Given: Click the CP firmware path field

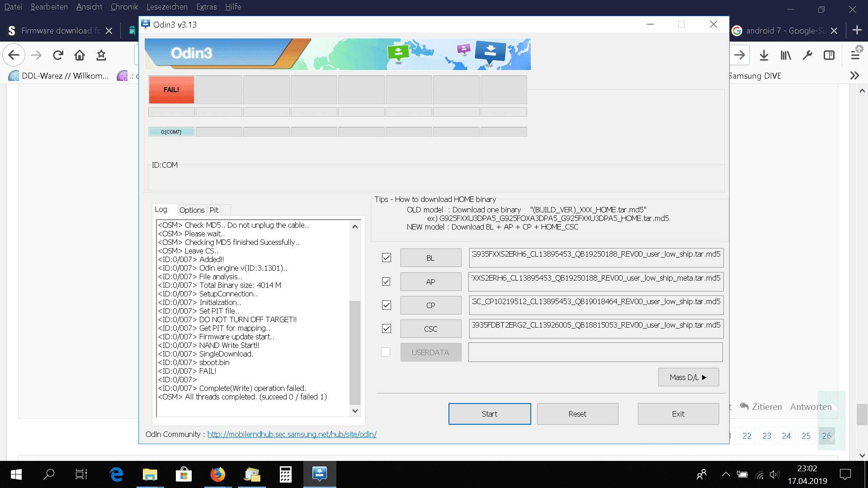Looking at the screenshot, I should tap(596, 305).
